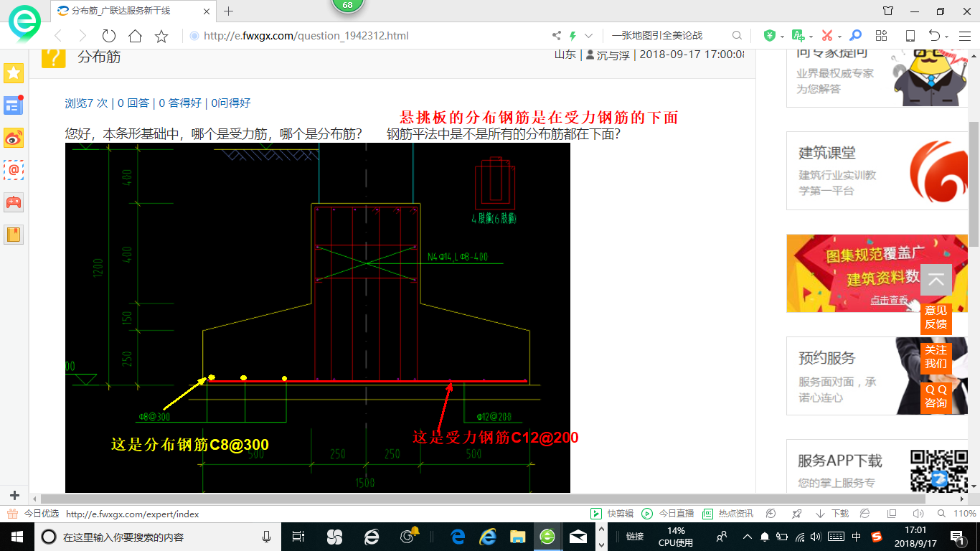Viewport: 980px width, 551px height.
Task: Open 快剪辑 in status bar
Action: pos(612,514)
